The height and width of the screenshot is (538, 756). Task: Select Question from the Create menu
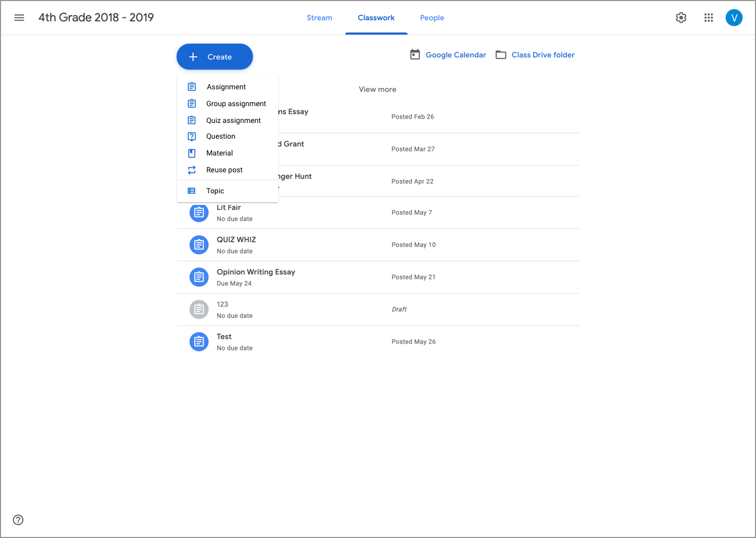click(220, 136)
